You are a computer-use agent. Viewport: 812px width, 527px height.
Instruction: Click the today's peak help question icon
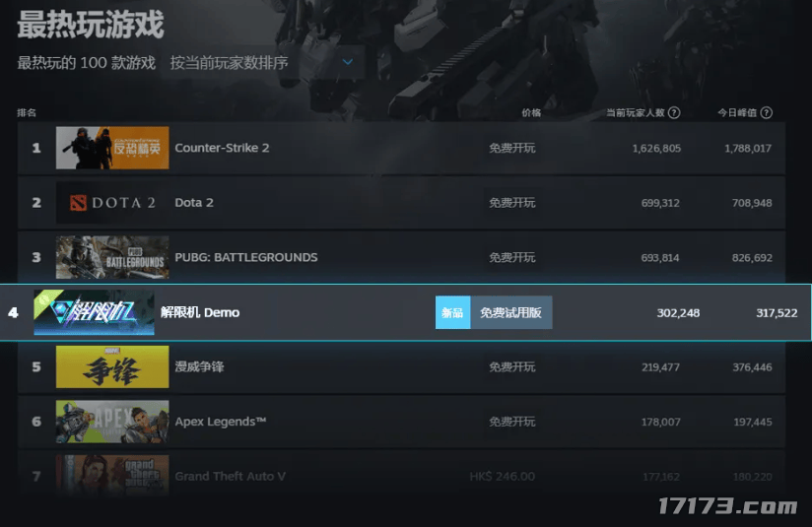[767, 112]
